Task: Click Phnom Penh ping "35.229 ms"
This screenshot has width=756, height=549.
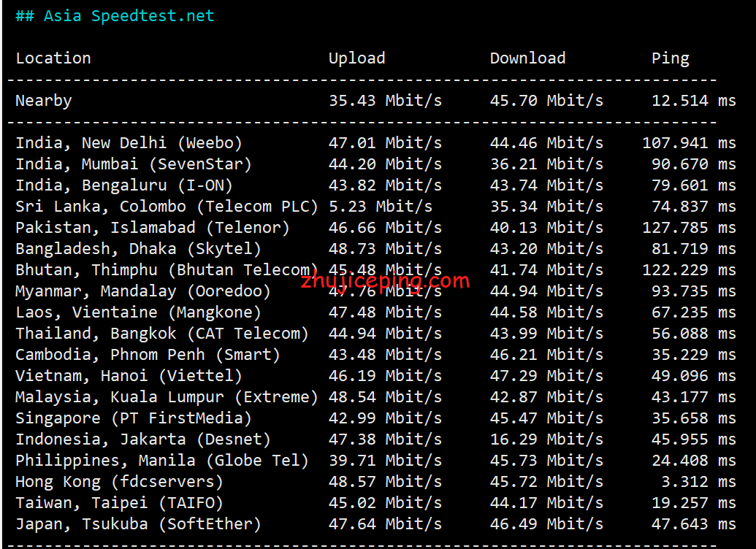Action: tap(694, 356)
